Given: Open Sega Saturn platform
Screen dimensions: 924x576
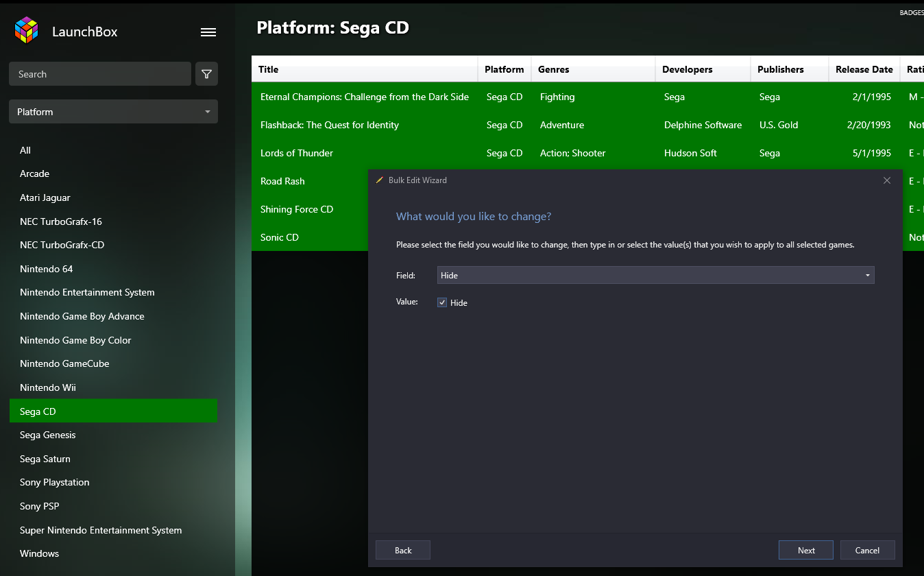Looking at the screenshot, I should tap(113, 459).
